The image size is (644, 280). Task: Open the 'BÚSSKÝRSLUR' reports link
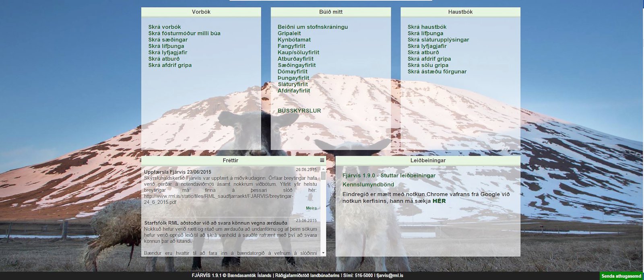299,111
